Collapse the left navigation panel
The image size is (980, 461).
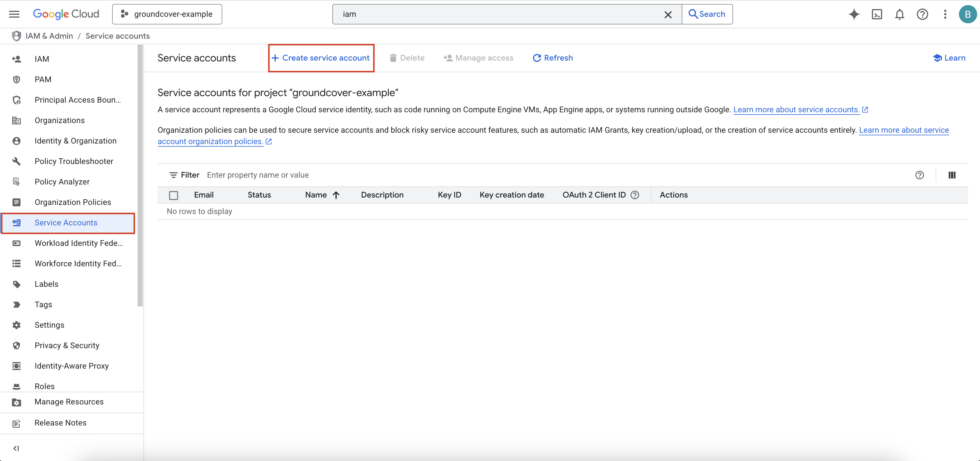coord(16,448)
